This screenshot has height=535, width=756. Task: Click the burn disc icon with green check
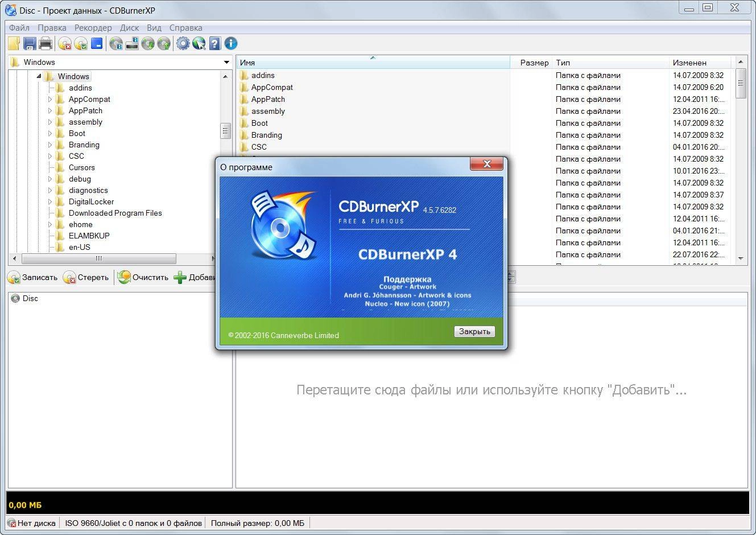pos(81,43)
